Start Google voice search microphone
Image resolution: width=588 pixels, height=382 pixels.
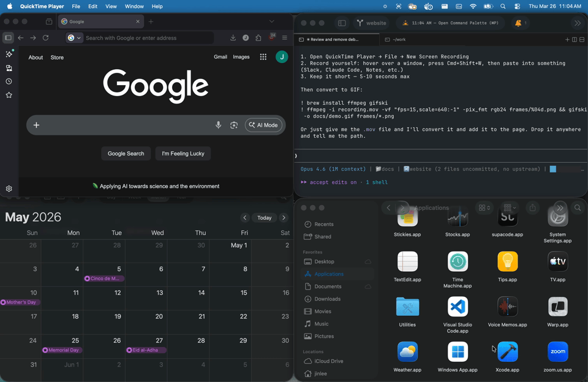point(218,125)
